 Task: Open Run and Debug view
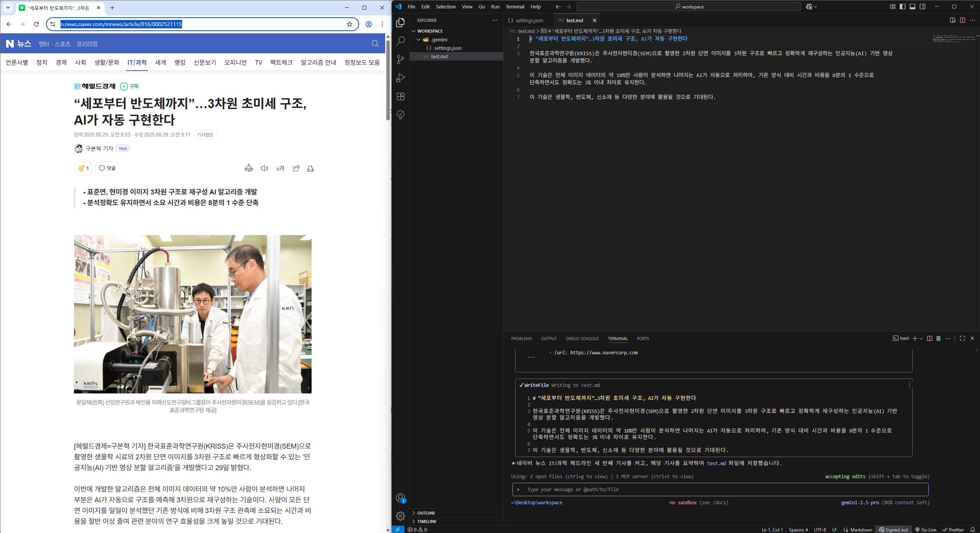tap(401, 78)
